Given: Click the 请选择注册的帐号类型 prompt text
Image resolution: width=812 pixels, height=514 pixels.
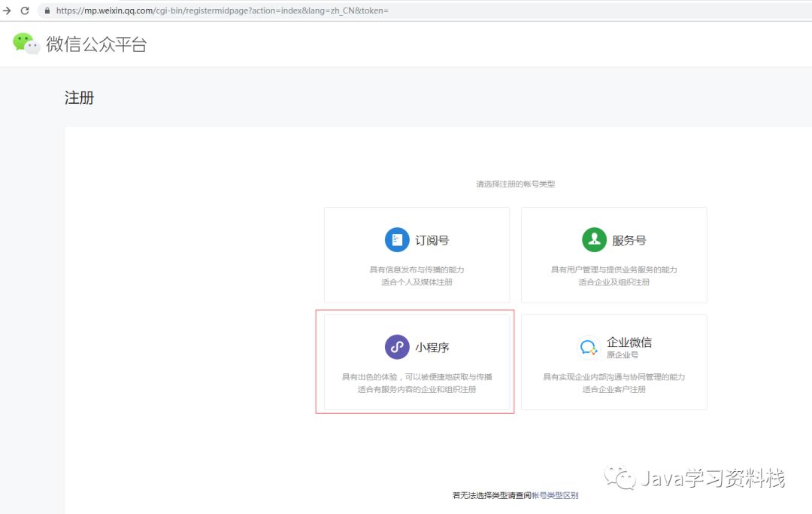Looking at the screenshot, I should 515,184.
